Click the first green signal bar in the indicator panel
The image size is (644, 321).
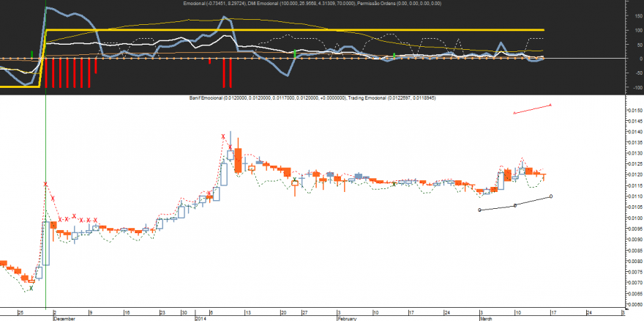[32, 54]
